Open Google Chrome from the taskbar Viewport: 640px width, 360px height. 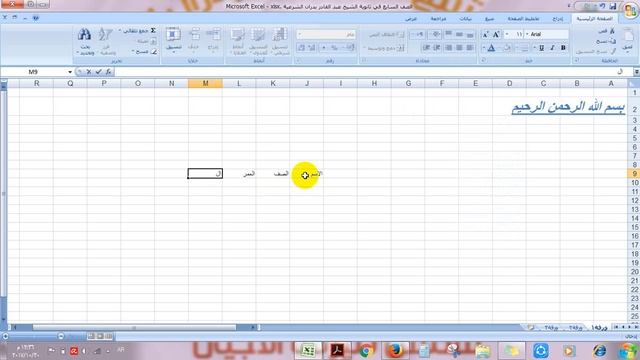366,351
